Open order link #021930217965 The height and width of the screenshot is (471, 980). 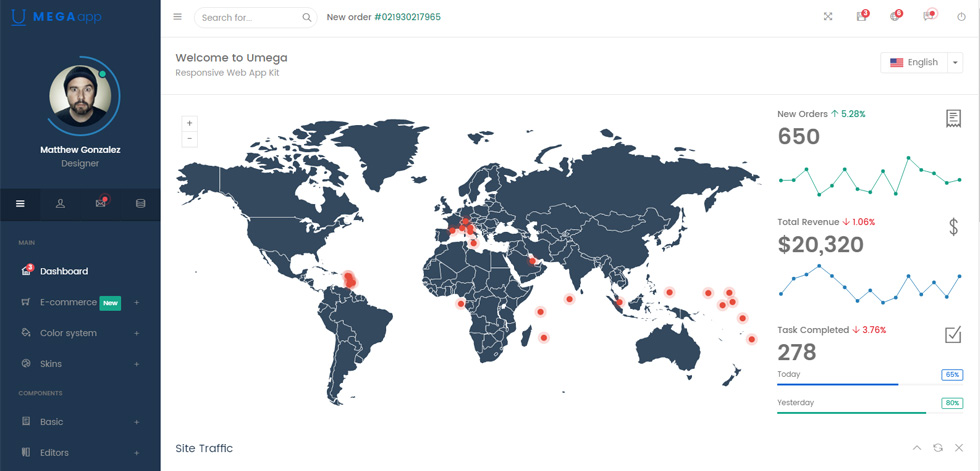click(408, 17)
